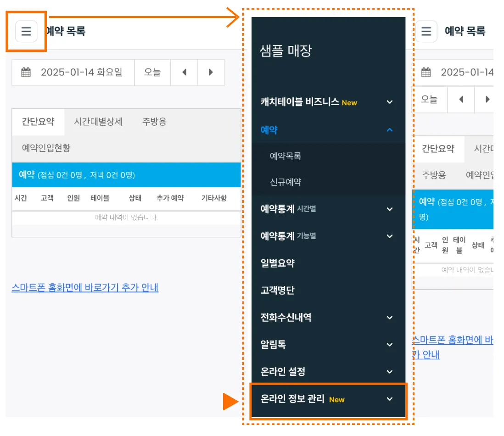The width and height of the screenshot is (504, 436).
Task: Switch to the 주방용 tab on the left screen
Action: pyautogui.click(x=154, y=122)
